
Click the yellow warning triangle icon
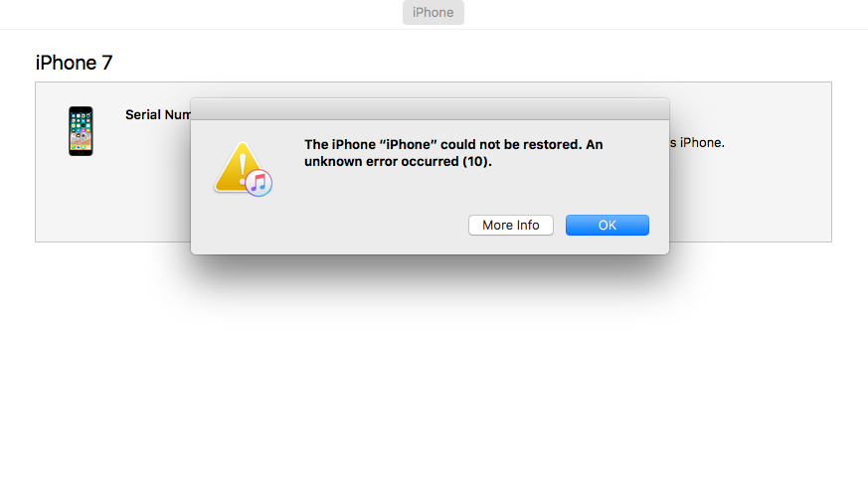click(240, 168)
